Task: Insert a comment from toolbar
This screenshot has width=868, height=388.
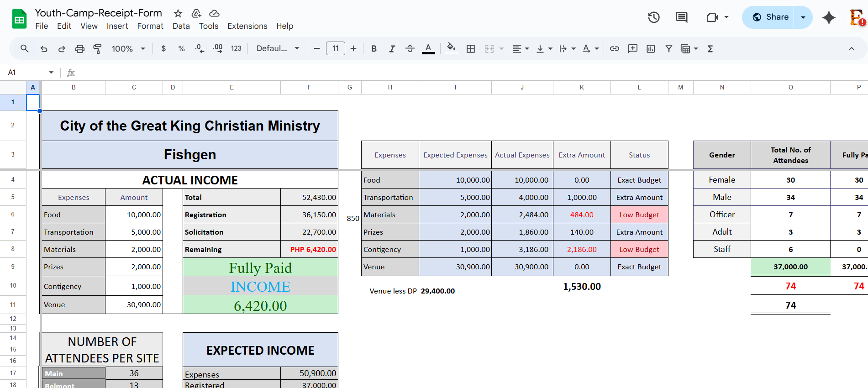Action: [x=633, y=48]
